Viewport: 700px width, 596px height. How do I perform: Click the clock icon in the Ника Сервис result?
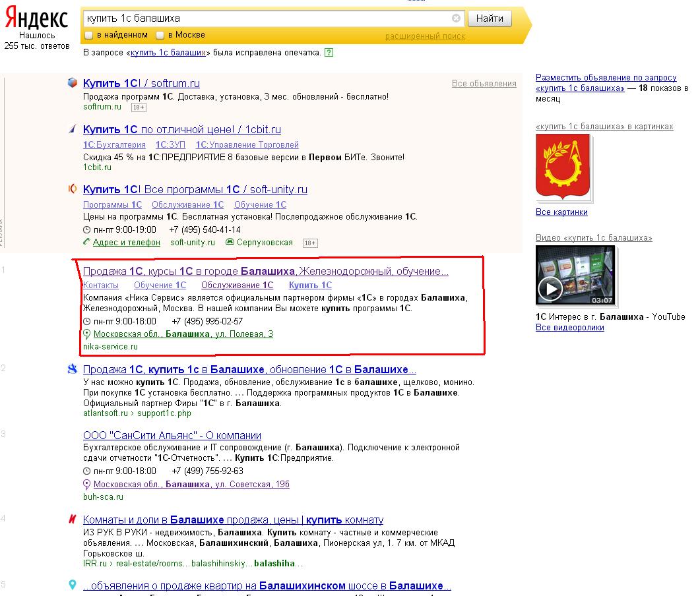point(87,321)
